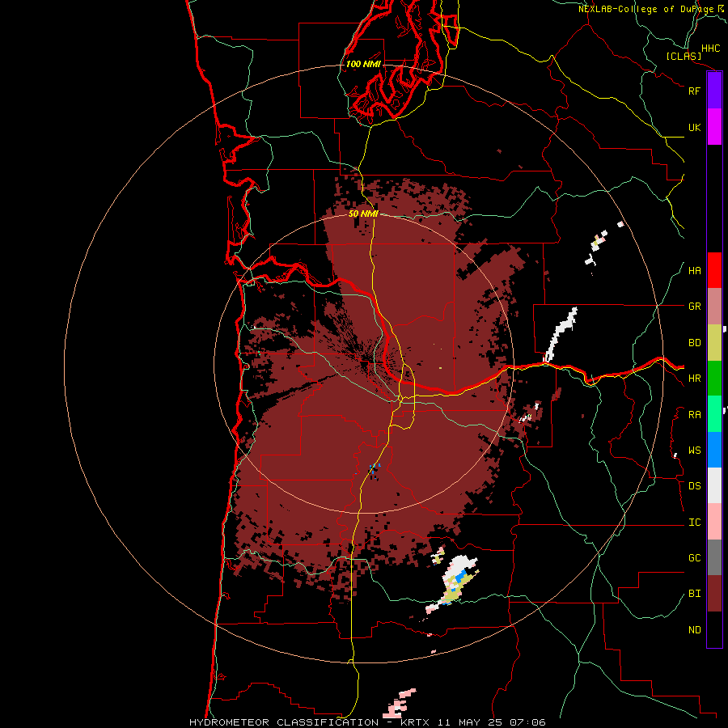Click the 'RF' legend label text
728x728 pixels.
point(694,91)
